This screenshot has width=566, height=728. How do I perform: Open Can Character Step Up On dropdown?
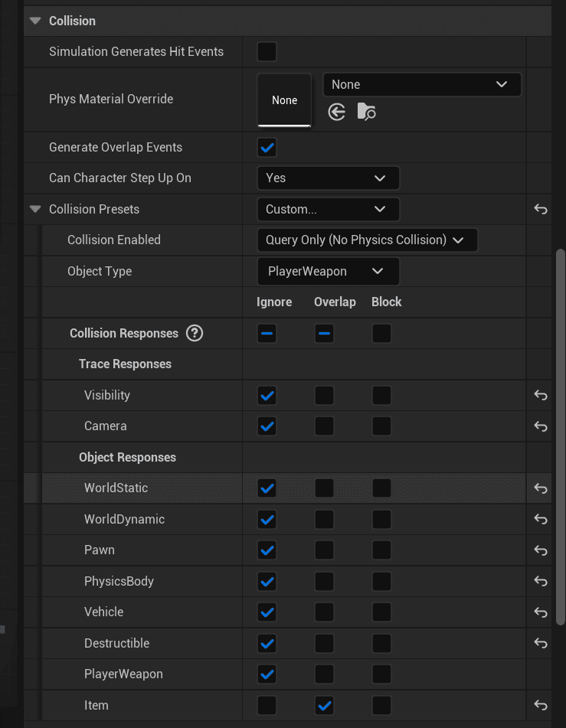[x=328, y=178]
